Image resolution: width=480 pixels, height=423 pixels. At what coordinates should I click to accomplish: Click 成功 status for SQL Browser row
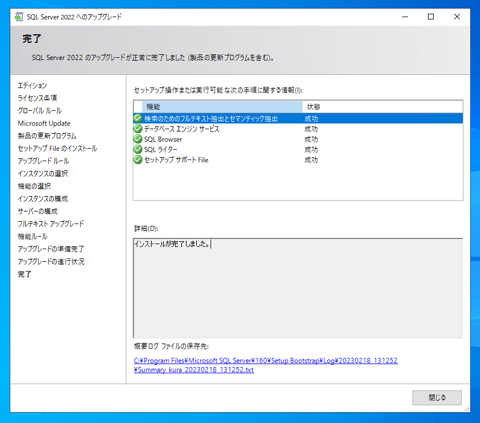coord(311,139)
